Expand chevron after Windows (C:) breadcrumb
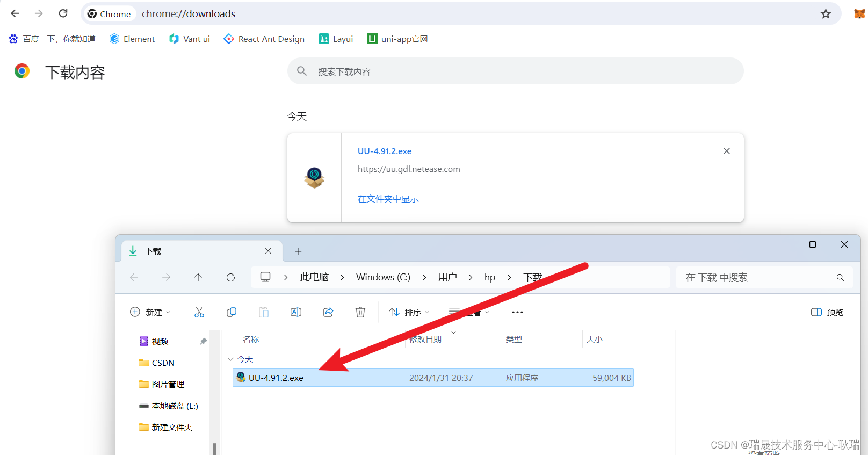The width and height of the screenshot is (868, 455). 424,277
